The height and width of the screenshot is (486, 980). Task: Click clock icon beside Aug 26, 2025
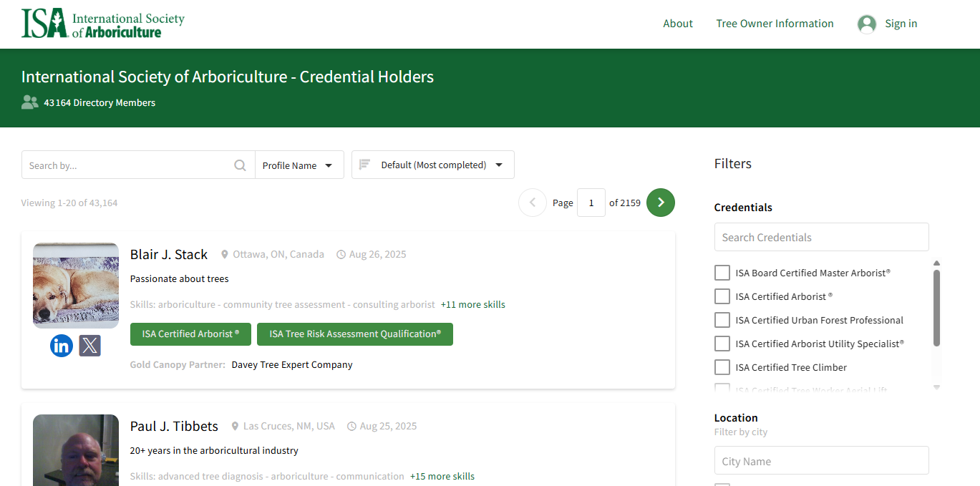[341, 255]
